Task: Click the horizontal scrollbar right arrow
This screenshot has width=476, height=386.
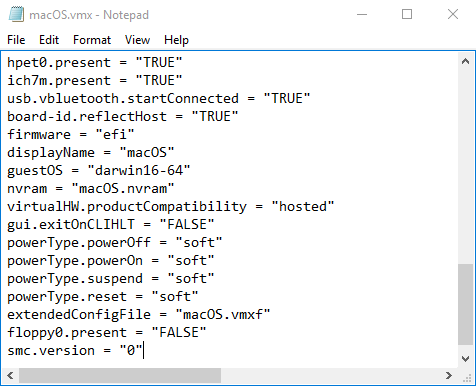Action: 449,375
